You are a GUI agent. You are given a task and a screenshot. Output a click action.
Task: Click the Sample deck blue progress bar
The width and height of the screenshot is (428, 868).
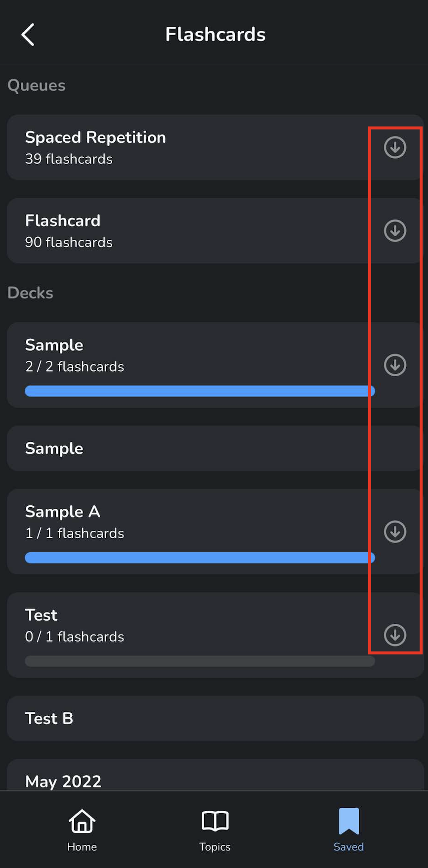click(x=200, y=391)
